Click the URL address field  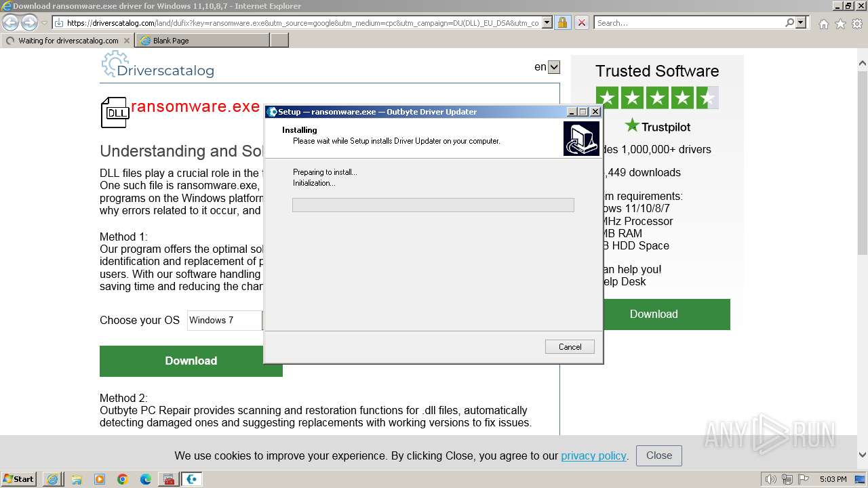(x=302, y=23)
